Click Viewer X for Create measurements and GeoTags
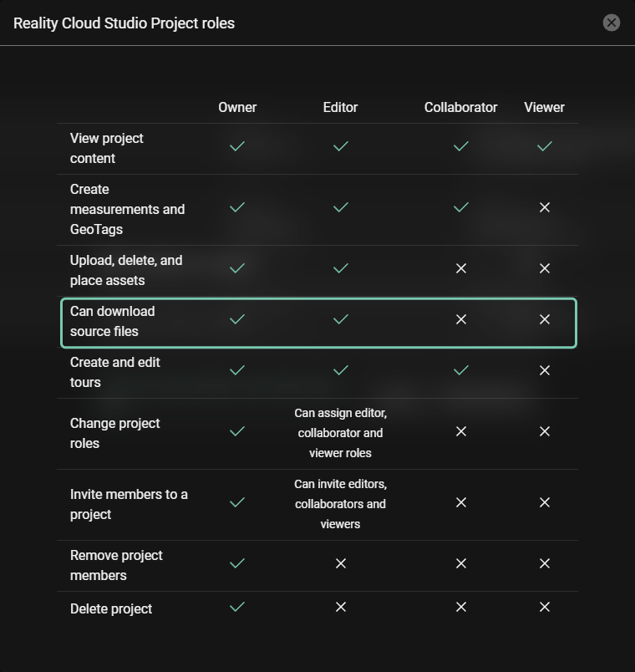 pos(545,207)
